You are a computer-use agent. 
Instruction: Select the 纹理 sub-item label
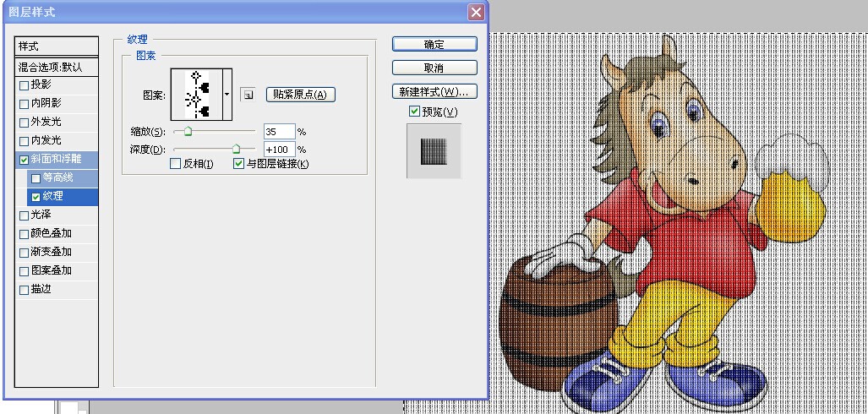[x=53, y=197]
